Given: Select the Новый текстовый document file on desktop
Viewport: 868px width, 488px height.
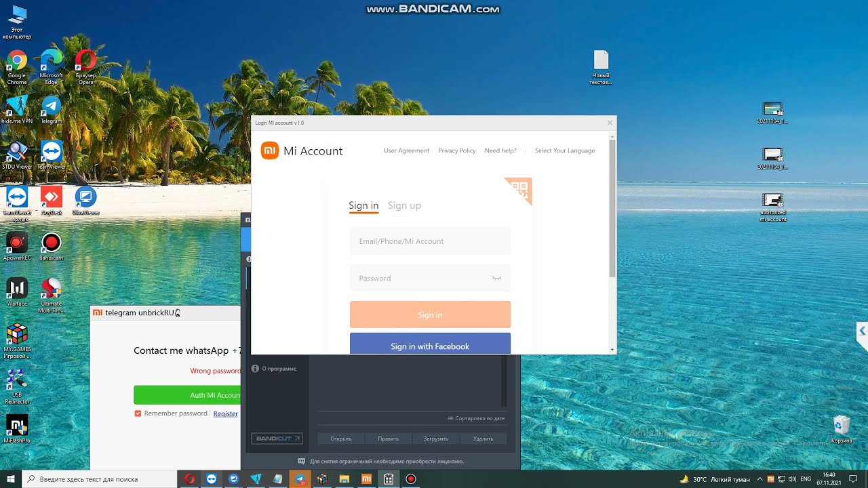Looking at the screenshot, I should [x=601, y=68].
